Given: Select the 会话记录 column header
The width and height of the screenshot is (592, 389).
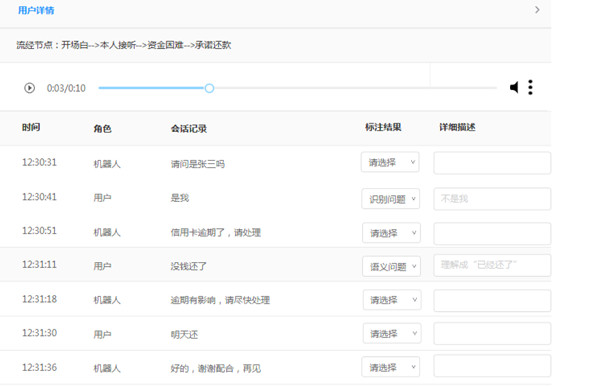Looking at the screenshot, I should click(x=189, y=129).
